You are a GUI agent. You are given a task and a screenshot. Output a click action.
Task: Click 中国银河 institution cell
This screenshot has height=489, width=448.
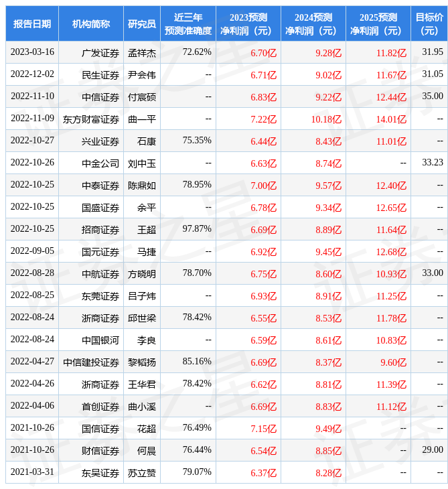[x=100, y=340]
